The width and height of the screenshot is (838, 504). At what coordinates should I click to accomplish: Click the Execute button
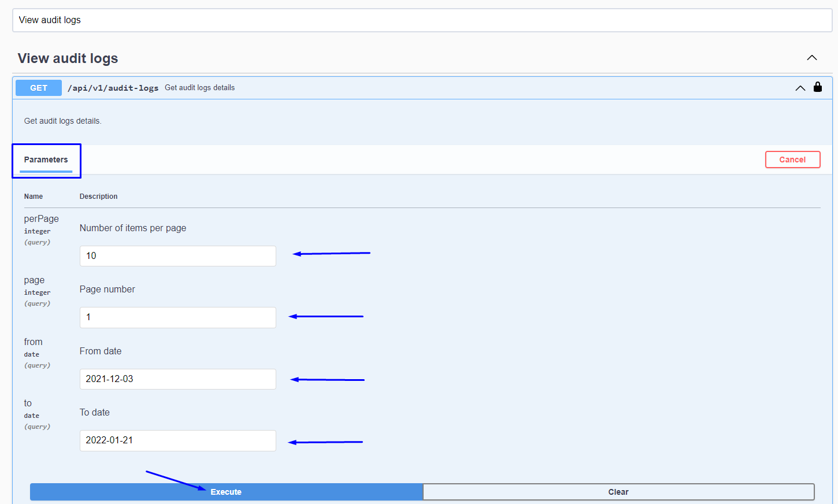226,492
